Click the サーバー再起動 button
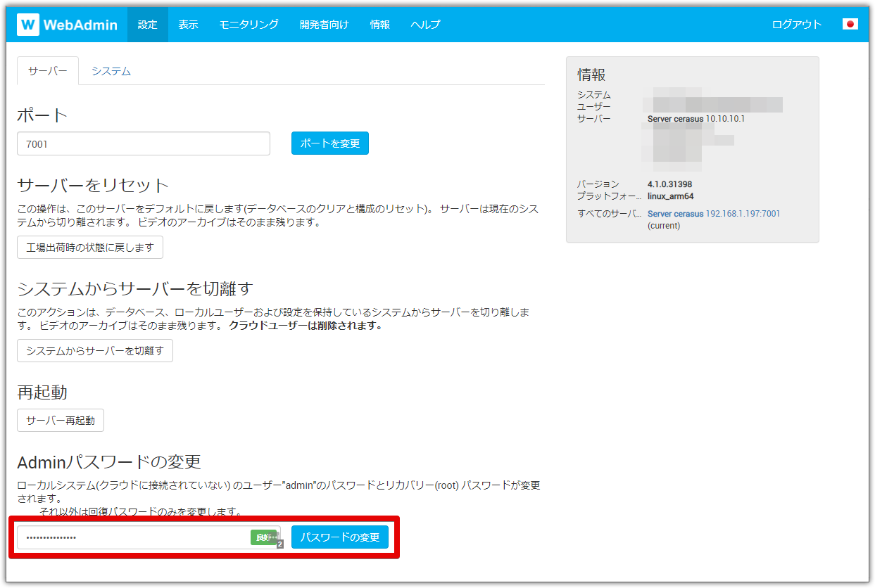Image resolution: width=875 pixels, height=588 pixels. coord(61,421)
